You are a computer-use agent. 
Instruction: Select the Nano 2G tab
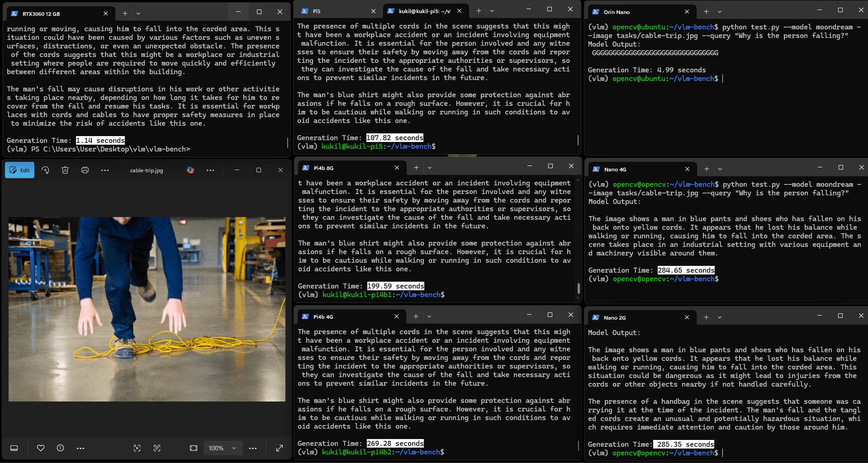(x=641, y=317)
